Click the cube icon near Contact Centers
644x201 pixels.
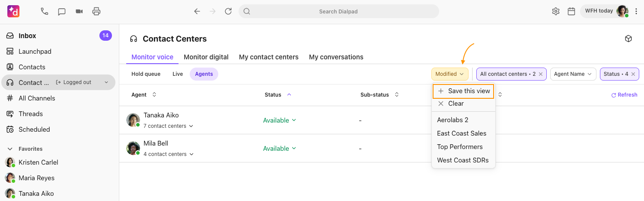pos(628,39)
